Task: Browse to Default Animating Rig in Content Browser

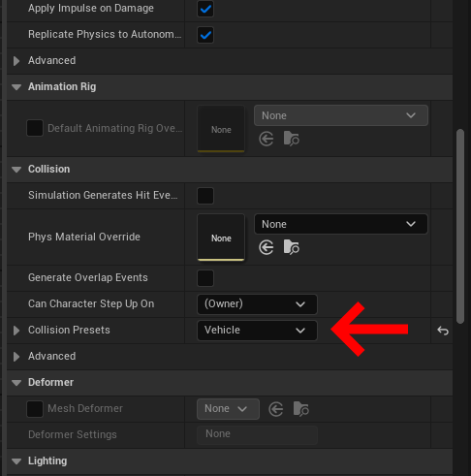Action: click(x=292, y=139)
